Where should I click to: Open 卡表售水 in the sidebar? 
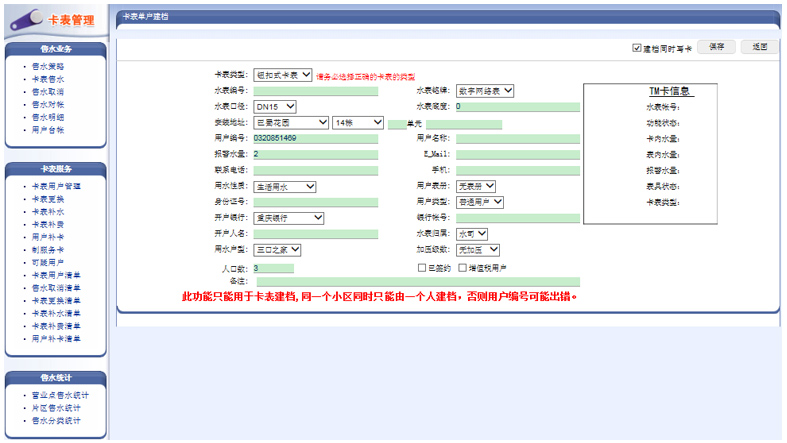[48, 78]
